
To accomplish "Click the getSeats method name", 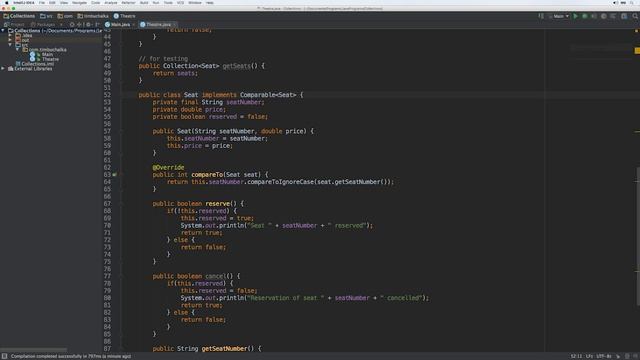I will click(236, 66).
